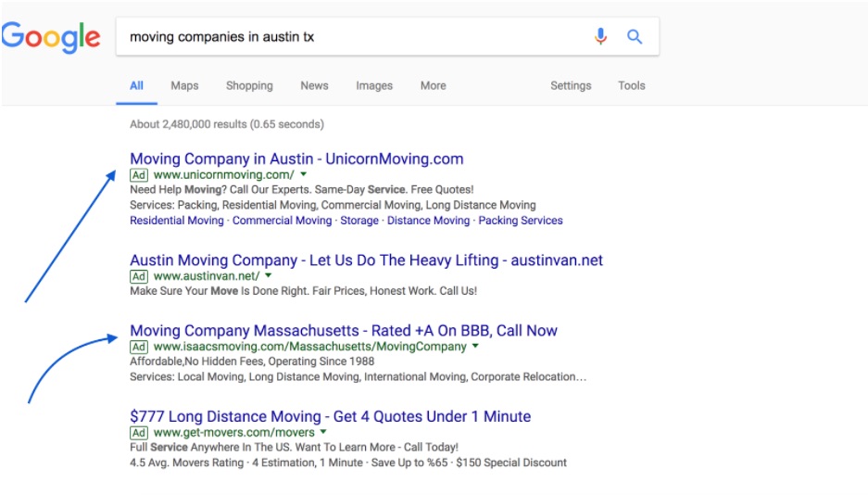
Task: Switch to the Maps tab
Action: click(x=184, y=86)
